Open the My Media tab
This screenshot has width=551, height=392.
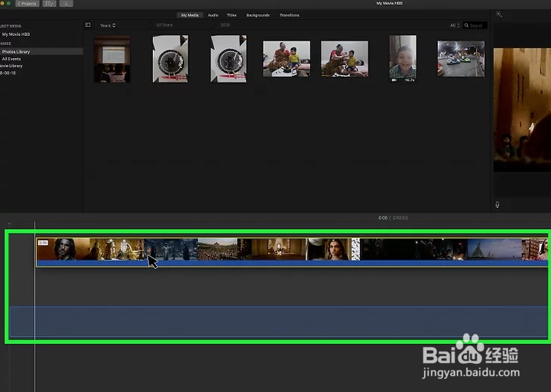point(190,15)
